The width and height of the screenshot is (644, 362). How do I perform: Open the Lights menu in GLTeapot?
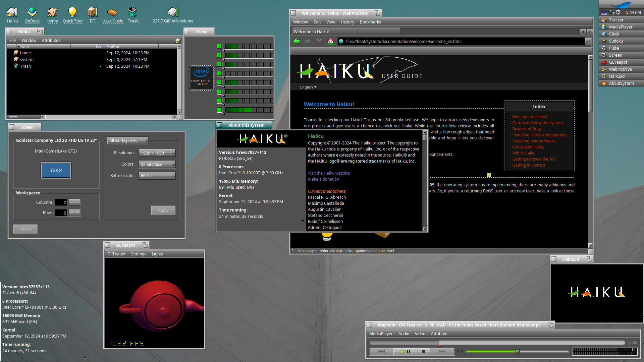(x=157, y=254)
